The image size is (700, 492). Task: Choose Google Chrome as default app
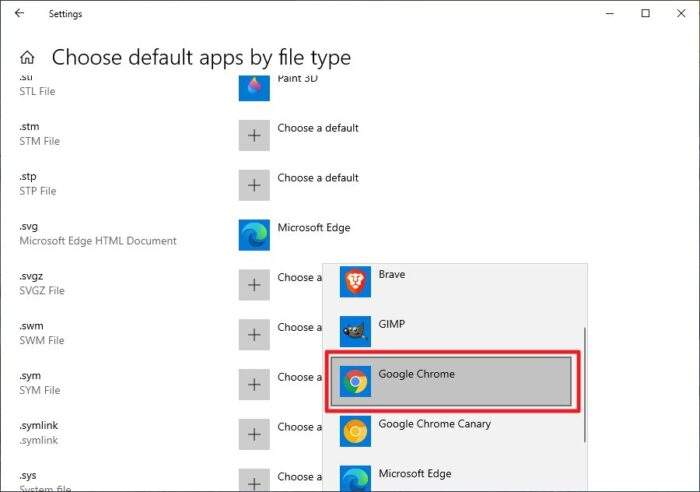451,382
